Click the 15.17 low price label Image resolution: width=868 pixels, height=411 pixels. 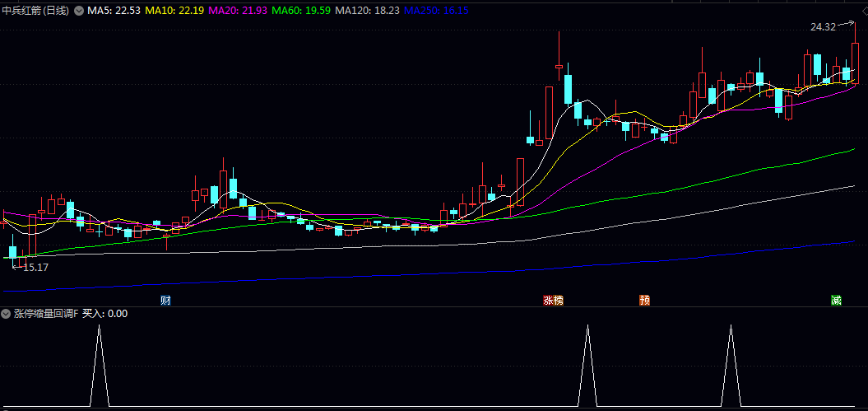coord(35,267)
